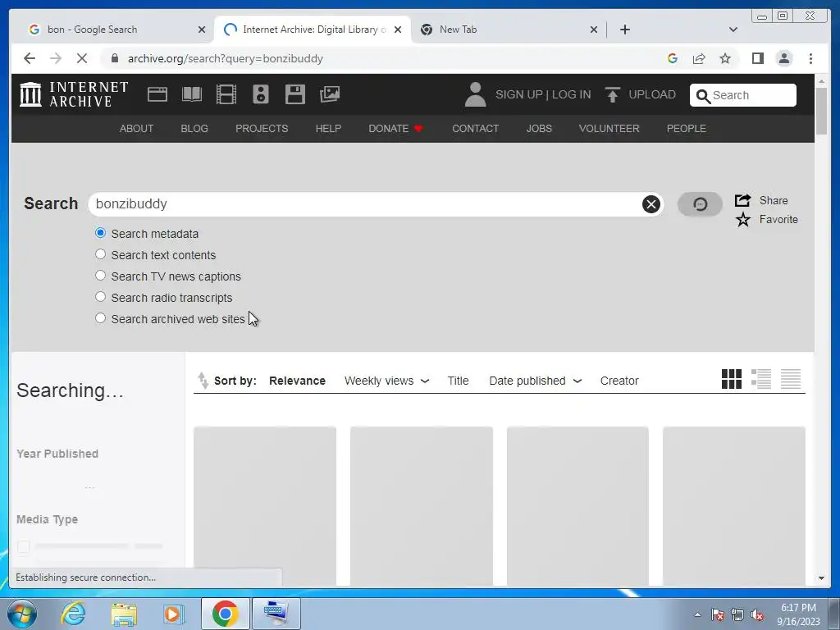The width and height of the screenshot is (840, 630).
Task: Open the Internet Archive home logo
Action: click(74, 94)
